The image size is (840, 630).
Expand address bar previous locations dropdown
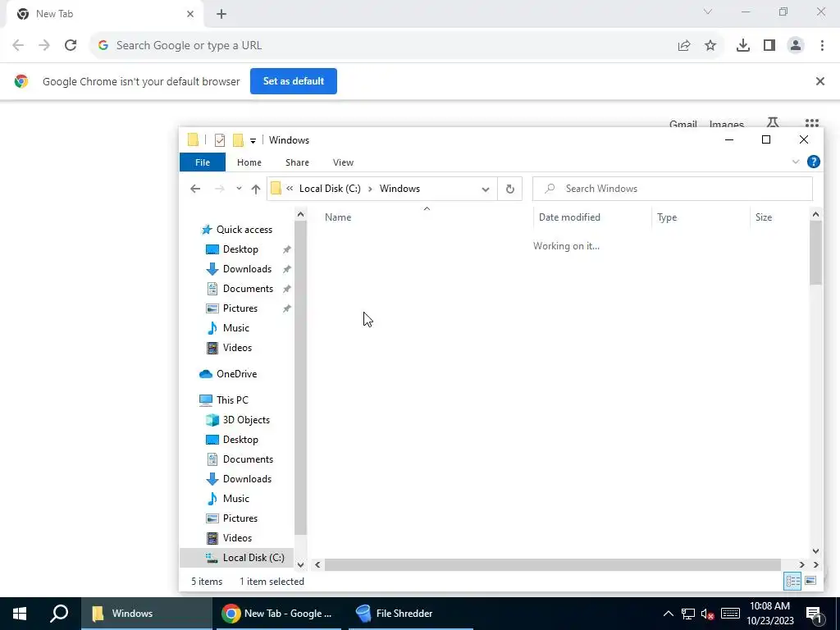click(x=486, y=189)
